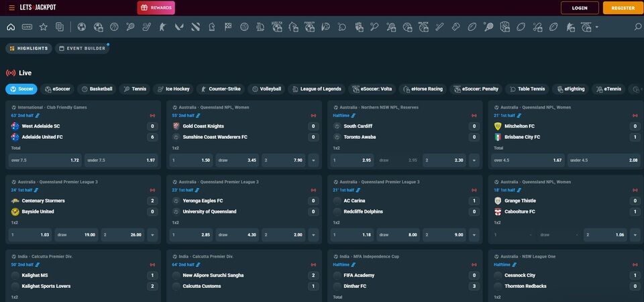Select the Volleyball icon in top bar

coord(244,27)
